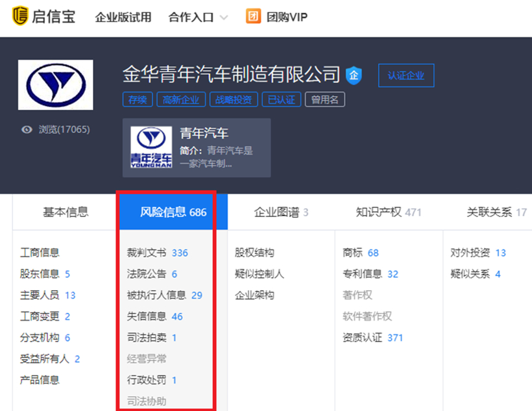The height and width of the screenshot is (411, 532).
Task: Click the greyed 司法协助 entry
Action: (147, 401)
